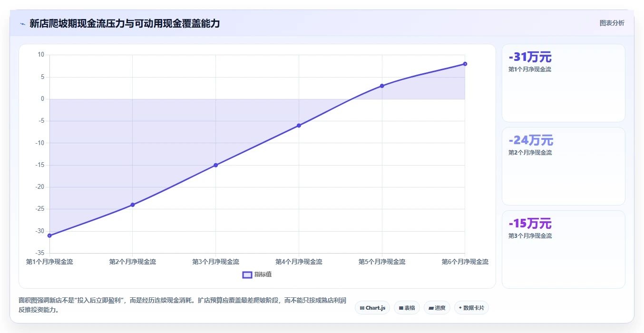Click the -15万元 value card
Image resolution: width=644 pixels, height=333 pixels.
564,249
